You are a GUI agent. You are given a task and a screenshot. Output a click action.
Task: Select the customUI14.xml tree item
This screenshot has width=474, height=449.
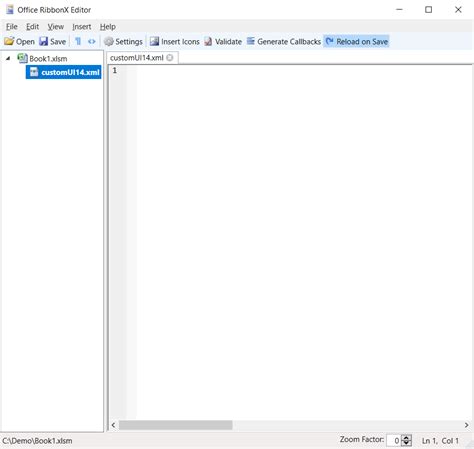(x=64, y=72)
